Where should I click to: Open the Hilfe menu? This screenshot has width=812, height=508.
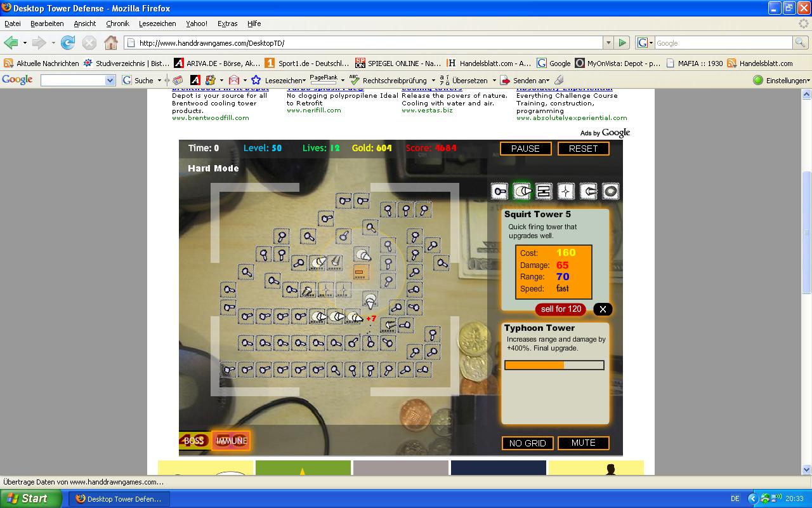pos(254,23)
